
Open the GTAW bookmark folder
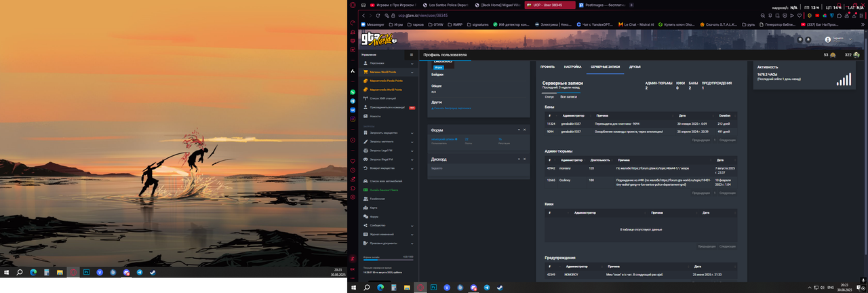435,24
